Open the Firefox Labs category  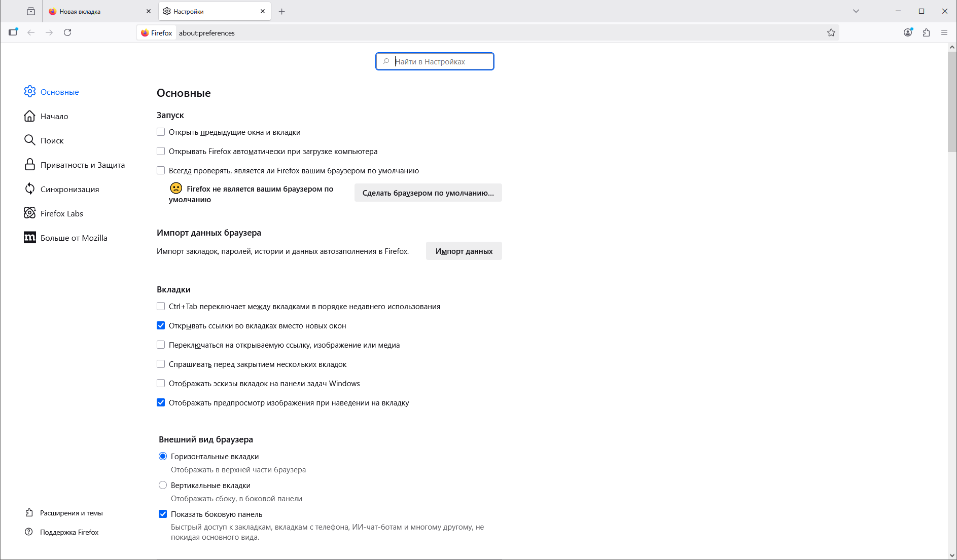[62, 213]
